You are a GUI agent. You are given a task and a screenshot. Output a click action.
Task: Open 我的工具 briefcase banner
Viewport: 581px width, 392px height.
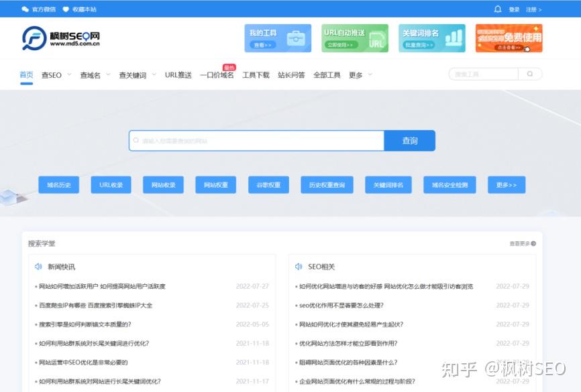click(x=277, y=38)
